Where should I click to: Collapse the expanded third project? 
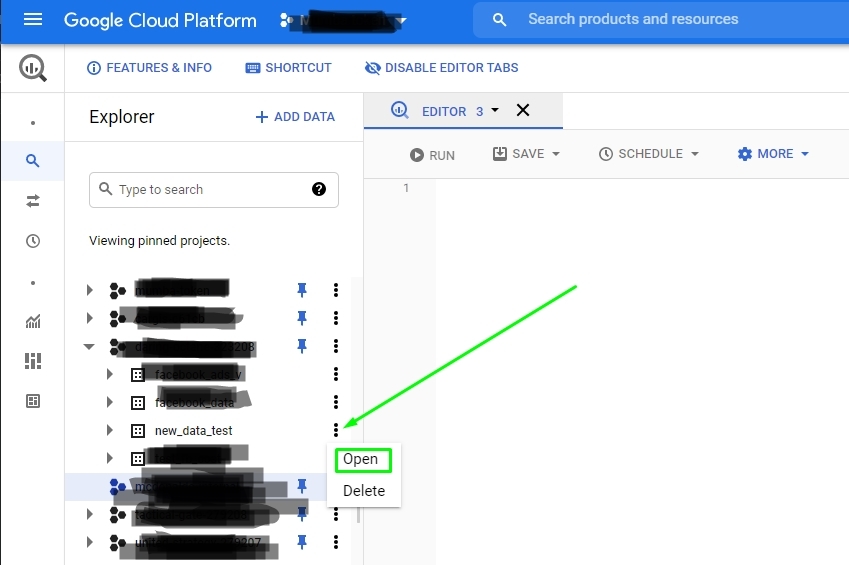pos(89,346)
